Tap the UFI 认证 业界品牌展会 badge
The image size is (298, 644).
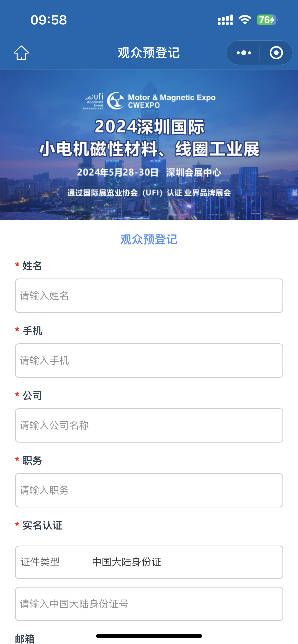(x=149, y=193)
